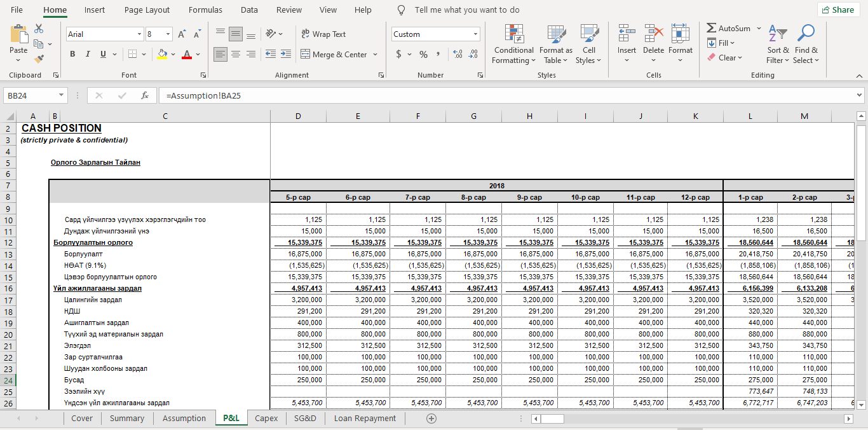Click the Increase Font Size icon
868x430 pixels.
point(182,34)
